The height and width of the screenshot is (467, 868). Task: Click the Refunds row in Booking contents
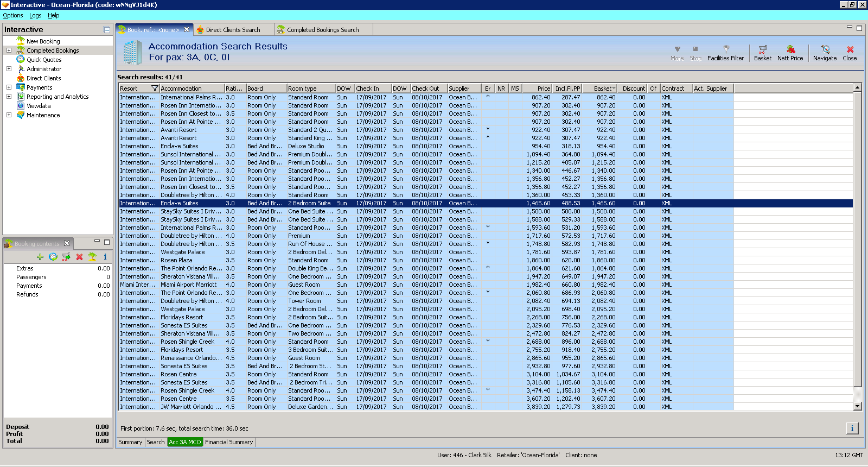[x=58, y=294]
